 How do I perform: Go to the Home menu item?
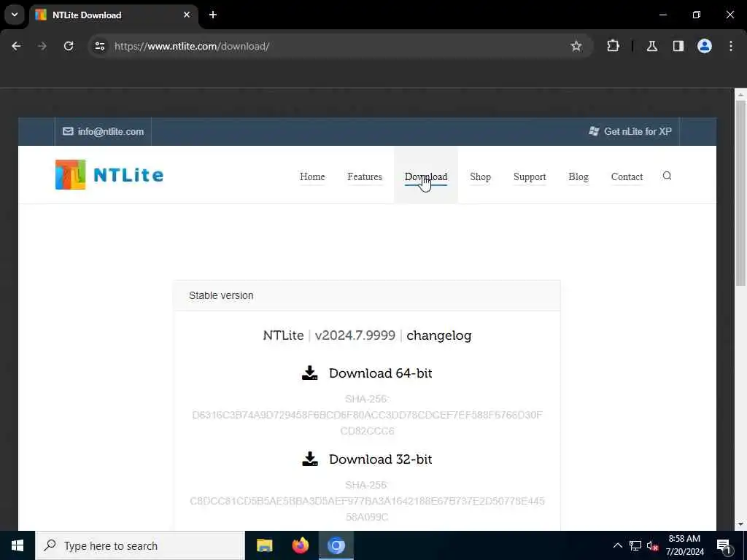click(312, 176)
